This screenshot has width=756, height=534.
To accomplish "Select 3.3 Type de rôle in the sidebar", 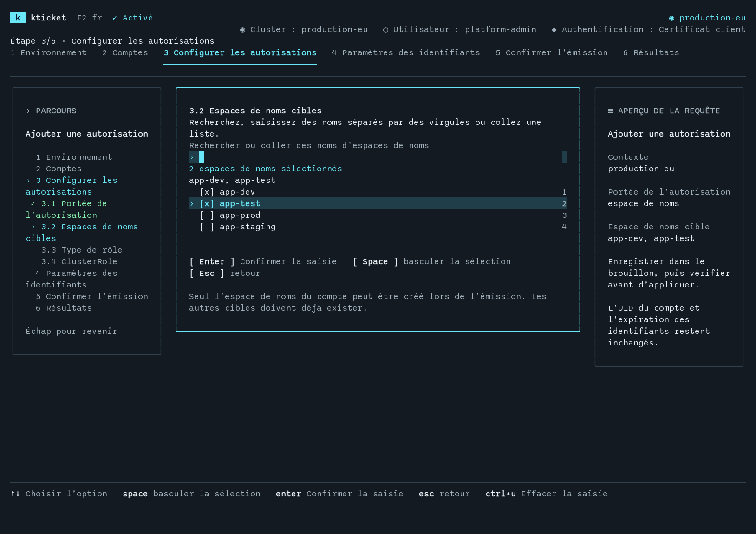I will pos(82,250).
